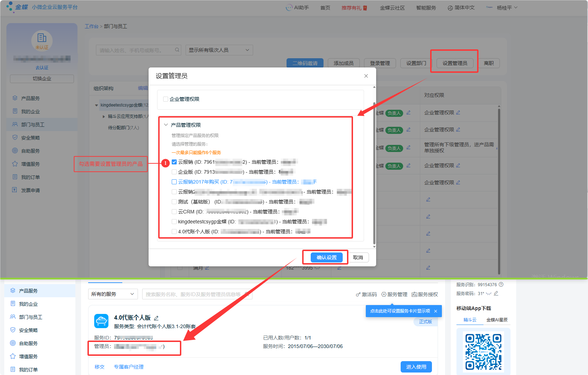This screenshot has width=588, height=375.
Task: Click the 金蝶 logo
Action: (x=17, y=7)
